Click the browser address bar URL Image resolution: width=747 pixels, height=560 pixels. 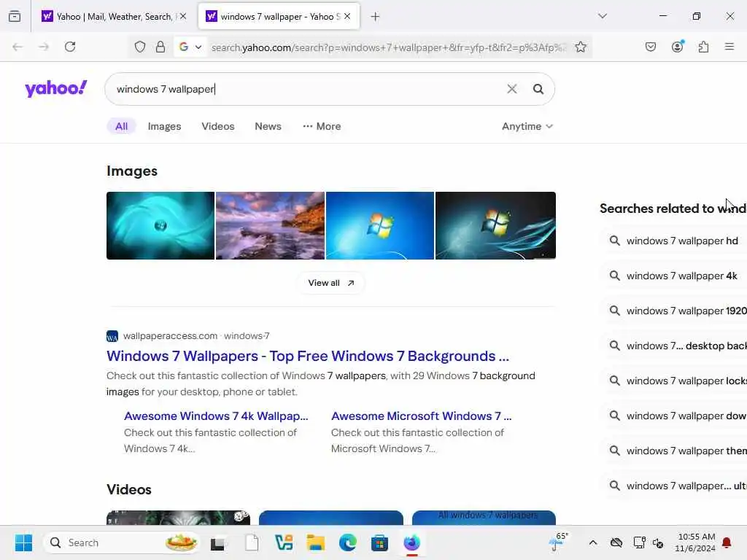click(388, 47)
